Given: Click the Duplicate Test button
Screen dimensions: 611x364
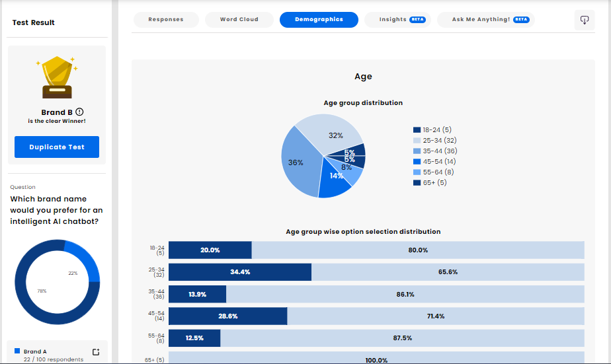Looking at the screenshot, I should pos(57,147).
